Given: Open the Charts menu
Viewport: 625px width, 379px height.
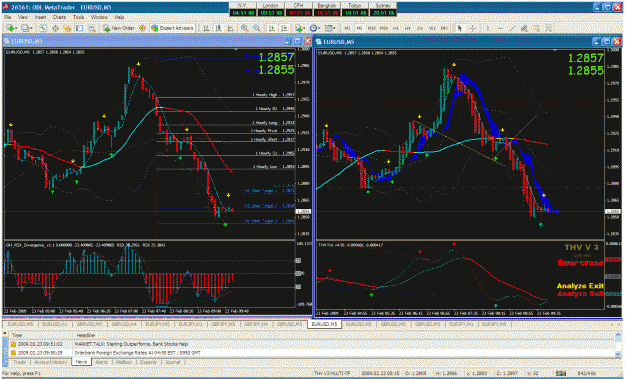Looking at the screenshot, I should coord(59,18).
